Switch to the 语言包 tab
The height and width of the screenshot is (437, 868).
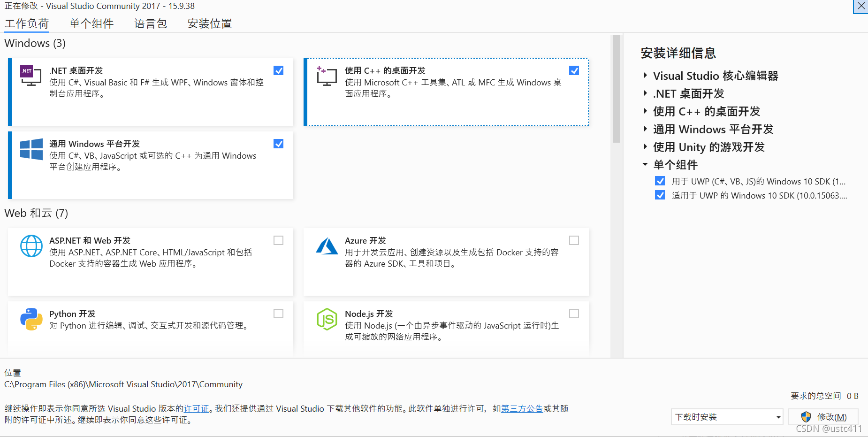pos(151,23)
